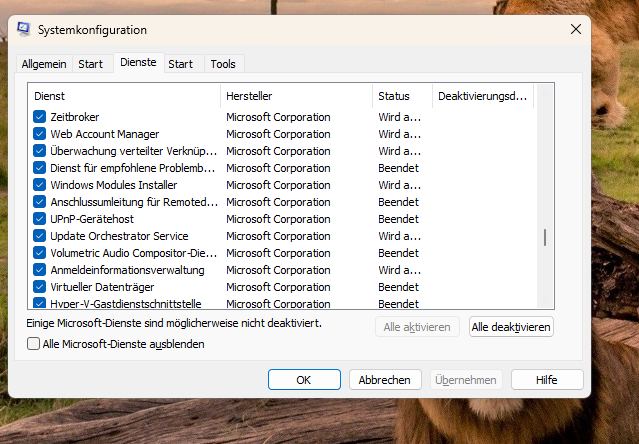Image resolution: width=639 pixels, height=444 pixels.
Task: Select the Update Orchestrator Service name
Action: 119,236
